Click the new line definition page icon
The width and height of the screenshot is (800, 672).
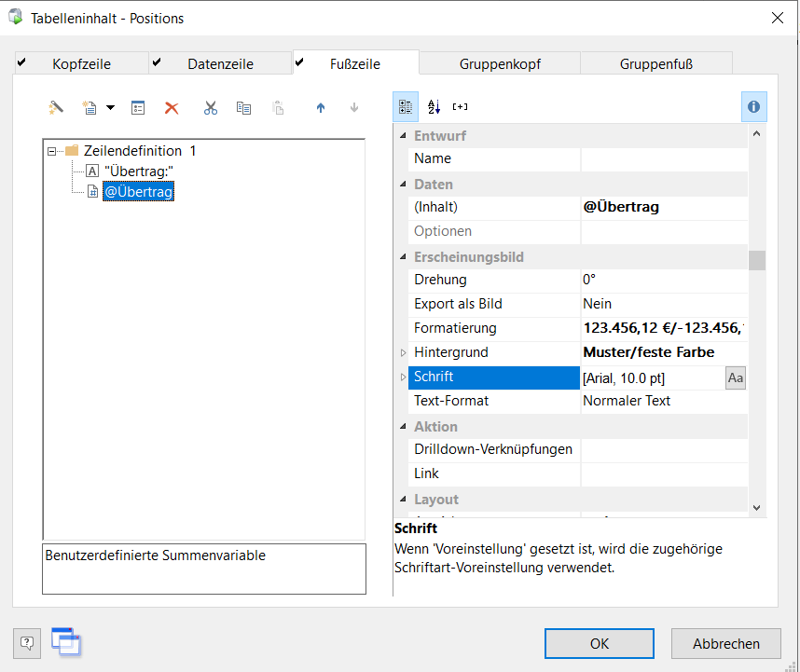[x=90, y=107]
